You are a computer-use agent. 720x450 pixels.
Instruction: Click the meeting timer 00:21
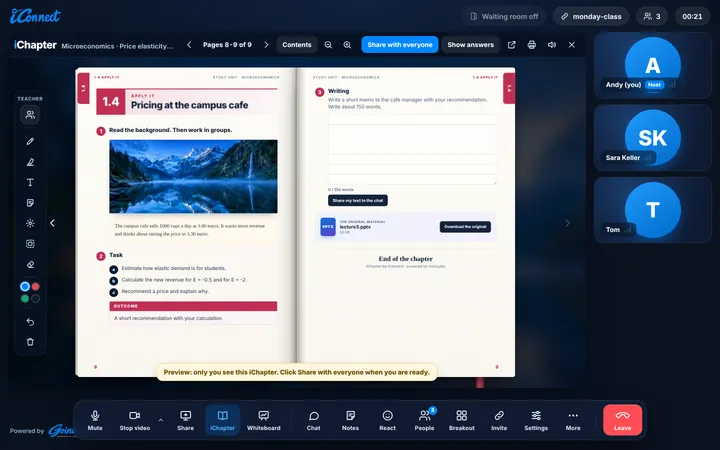point(692,17)
